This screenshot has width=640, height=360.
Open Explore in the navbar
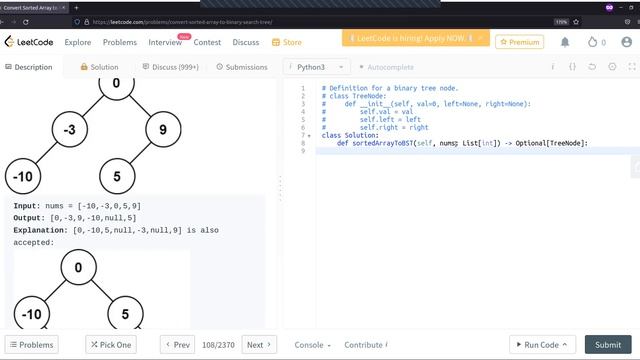coord(78,42)
